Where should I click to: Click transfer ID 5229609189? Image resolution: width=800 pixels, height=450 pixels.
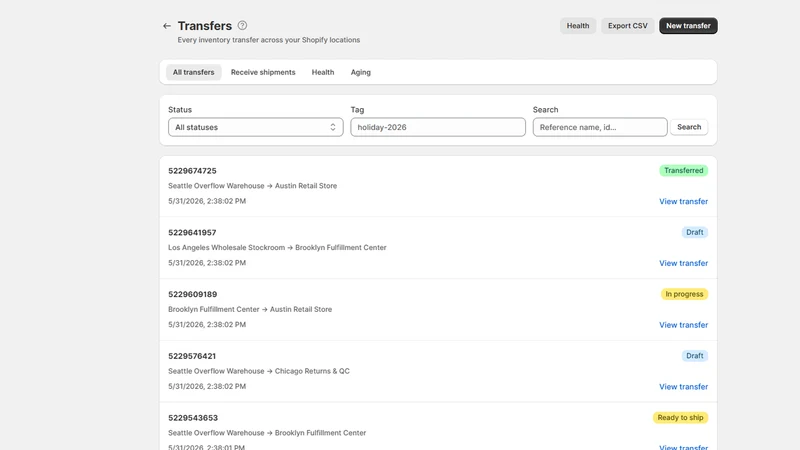coord(193,294)
